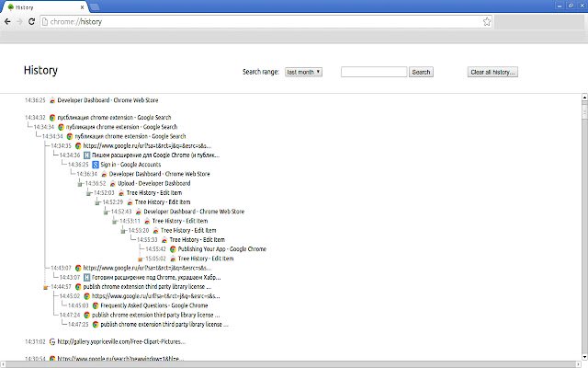Image resolution: width=588 pixels, height=368 pixels.
Task: Click the Habr icon of the second 14:43:07 entry
Action: (x=86, y=277)
